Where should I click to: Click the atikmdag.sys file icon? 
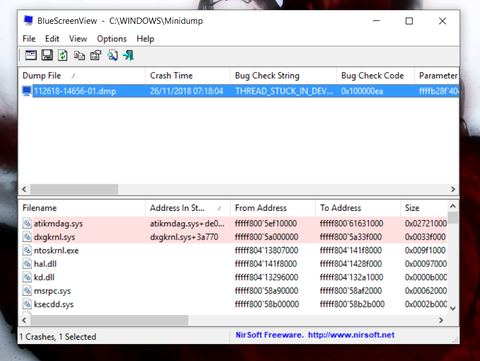coord(27,223)
